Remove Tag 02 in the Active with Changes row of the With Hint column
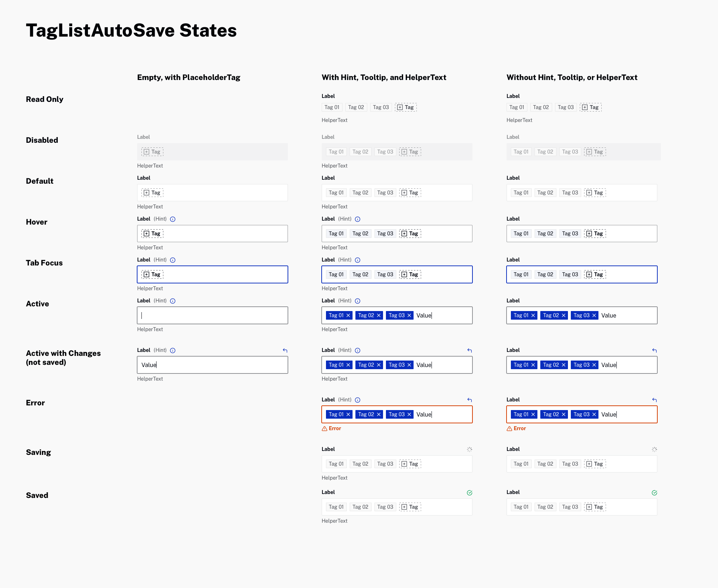Screen dimensions: 718x588 [x=379, y=365]
